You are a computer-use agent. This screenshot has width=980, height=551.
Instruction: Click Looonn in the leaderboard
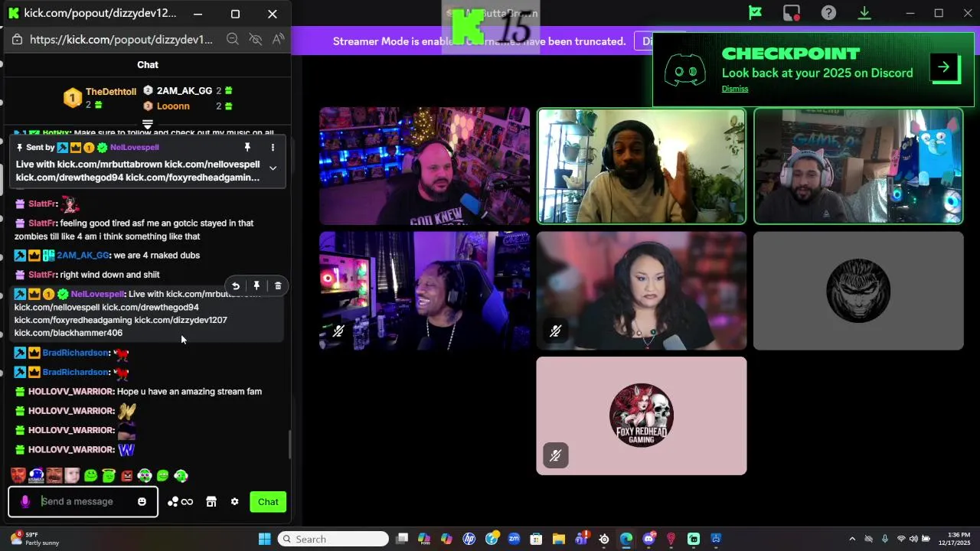coord(173,106)
